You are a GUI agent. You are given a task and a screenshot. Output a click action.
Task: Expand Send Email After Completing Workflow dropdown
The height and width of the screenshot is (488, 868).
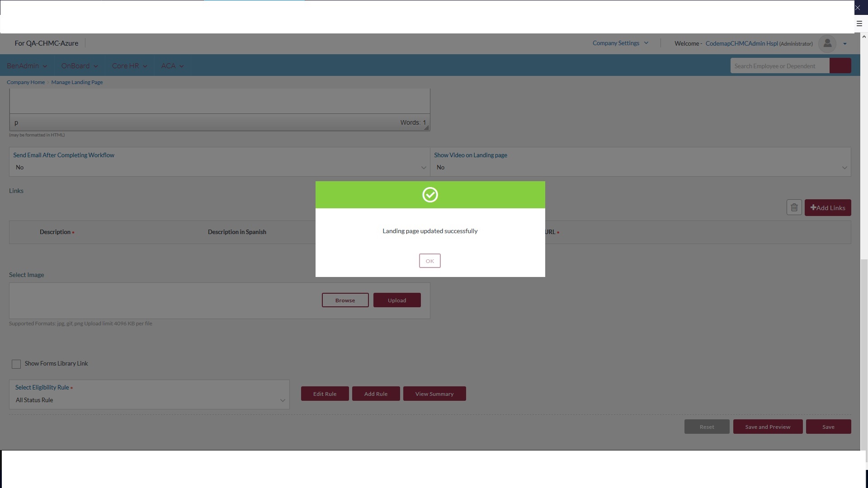[x=219, y=168]
